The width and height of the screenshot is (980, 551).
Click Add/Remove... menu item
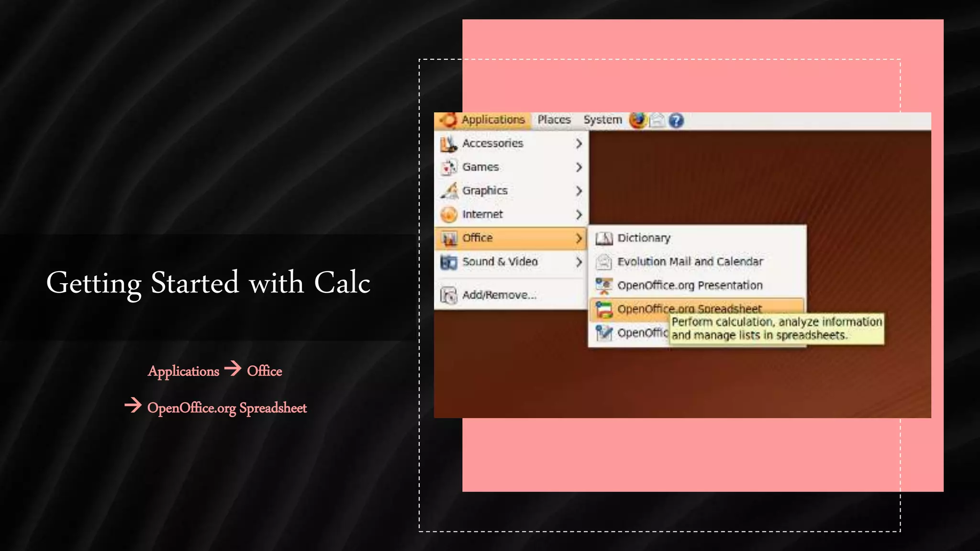point(499,295)
